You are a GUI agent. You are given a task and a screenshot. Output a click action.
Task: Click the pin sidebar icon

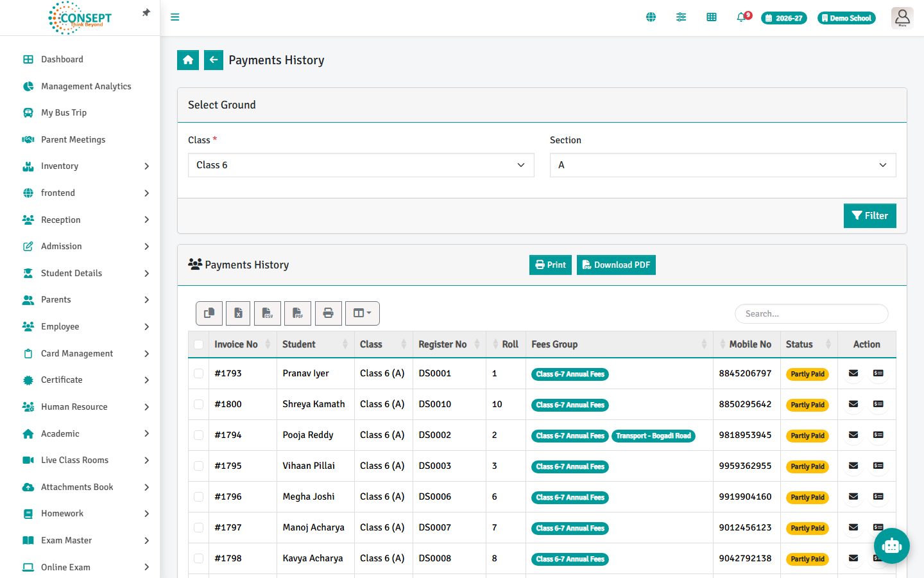pyautogui.click(x=146, y=13)
